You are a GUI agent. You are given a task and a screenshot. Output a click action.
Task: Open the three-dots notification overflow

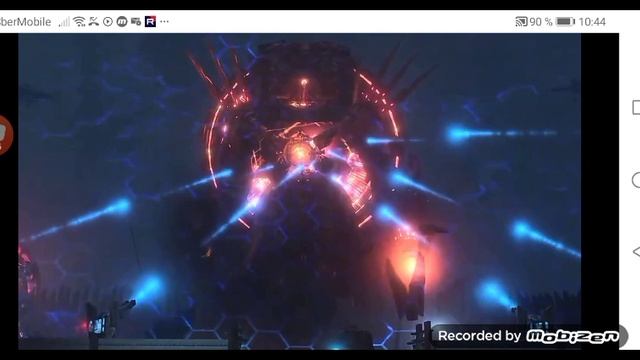(x=164, y=22)
